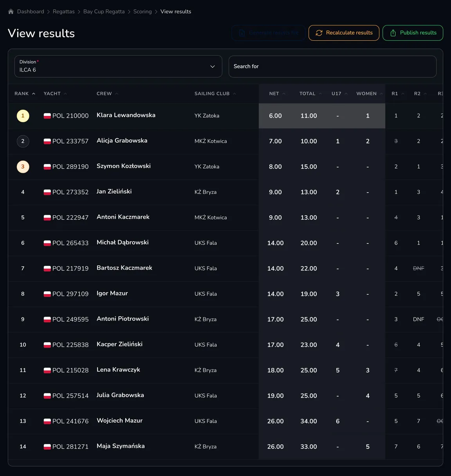Viewport: 451px width, 476px height.
Task: Click Poland flag beside POL 297109
Action: pos(47,294)
